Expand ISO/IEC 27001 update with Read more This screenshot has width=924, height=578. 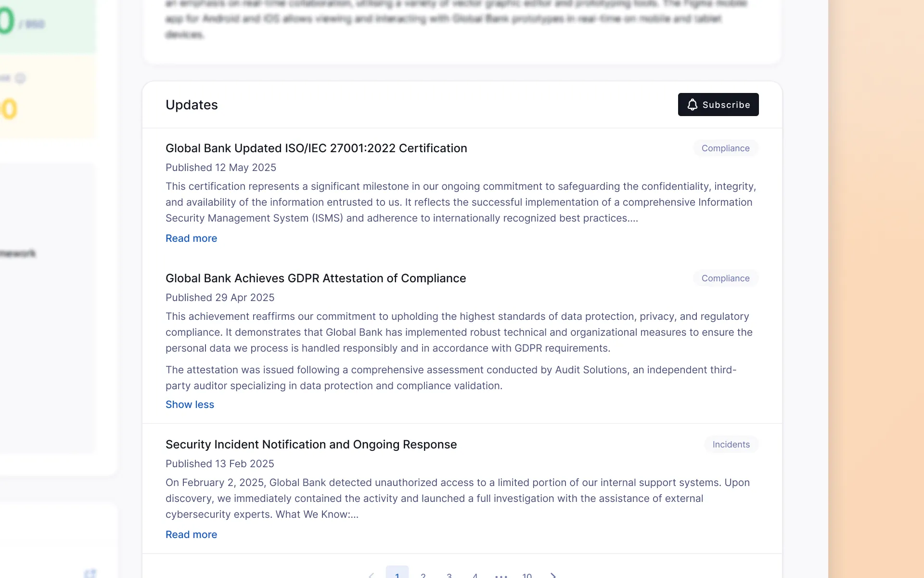click(x=191, y=238)
